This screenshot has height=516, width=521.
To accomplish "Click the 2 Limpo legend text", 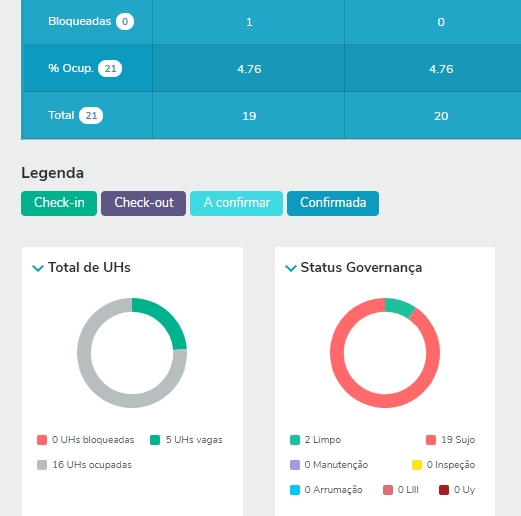I will pos(323,440).
